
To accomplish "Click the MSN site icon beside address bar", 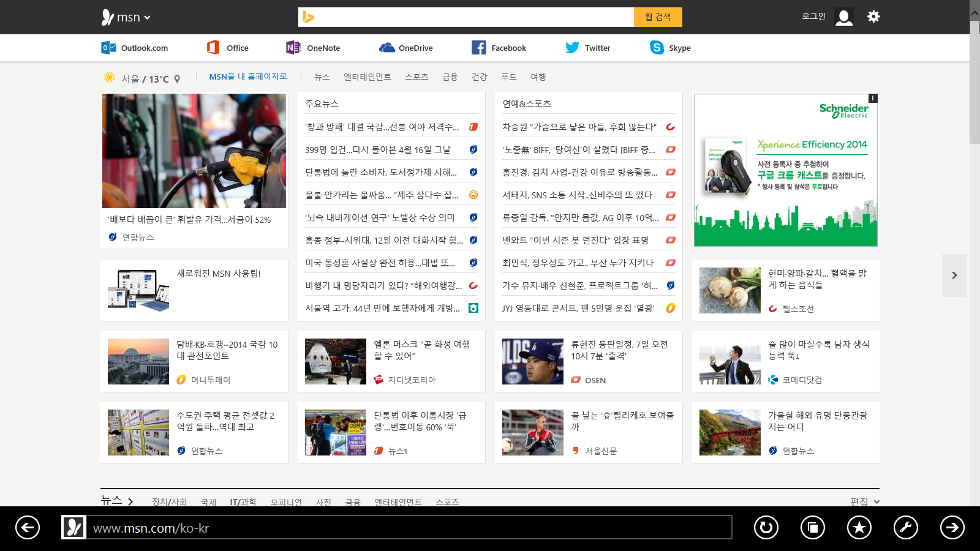I will tap(73, 527).
